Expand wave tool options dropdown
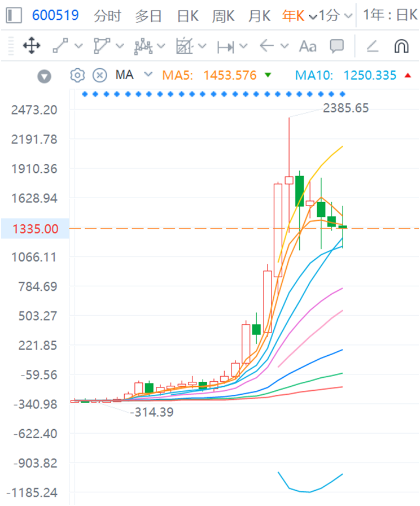420x506 pixels. coord(161,46)
